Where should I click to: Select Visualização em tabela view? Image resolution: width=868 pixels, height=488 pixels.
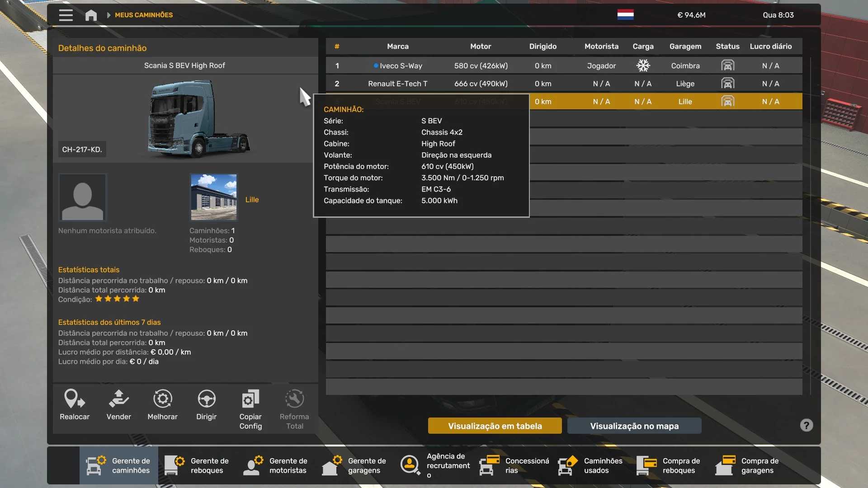coord(495,426)
